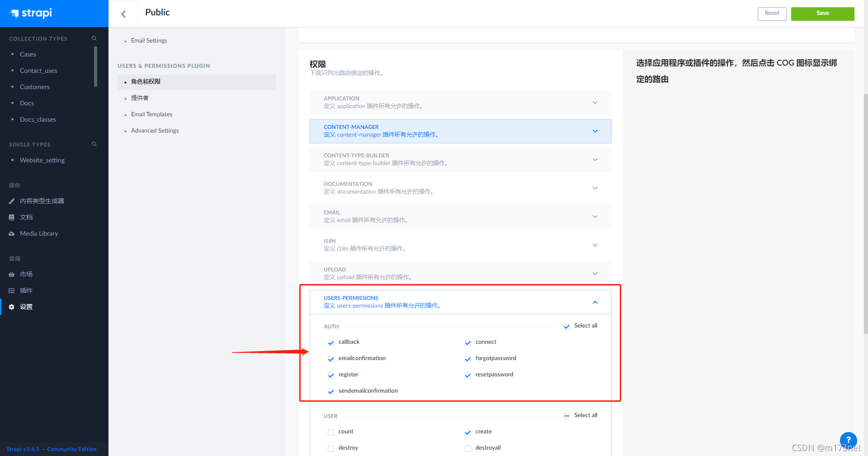Open Advanced Settings page
Screen dimensions: 868x456
(155, 130)
